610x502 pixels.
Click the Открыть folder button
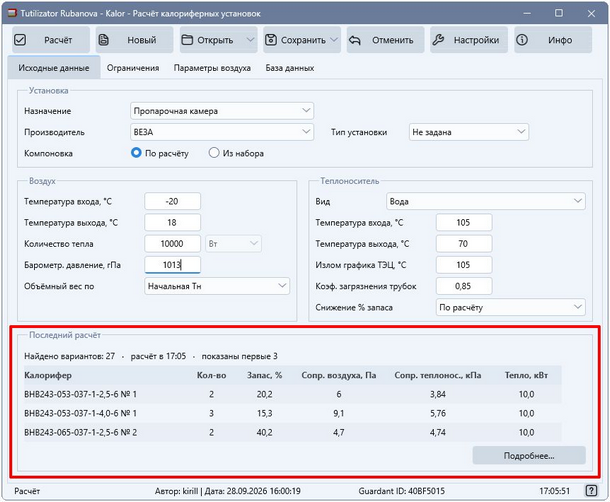pyautogui.click(x=212, y=40)
